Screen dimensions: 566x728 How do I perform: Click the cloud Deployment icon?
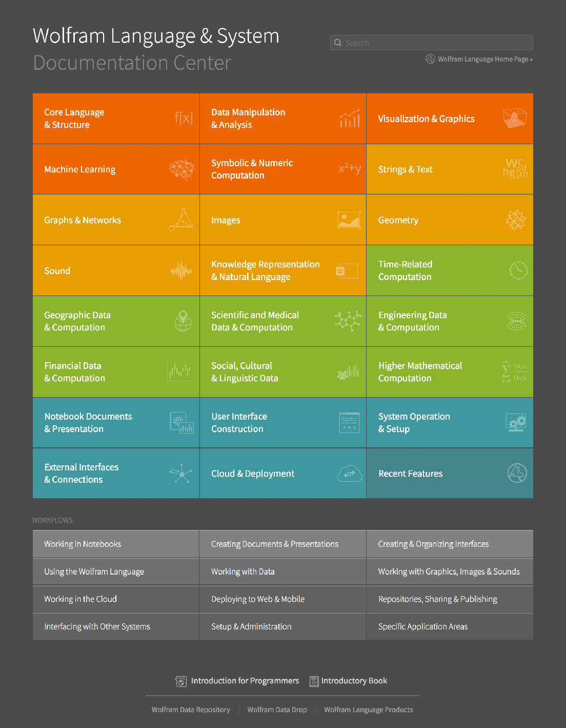click(x=350, y=474)
